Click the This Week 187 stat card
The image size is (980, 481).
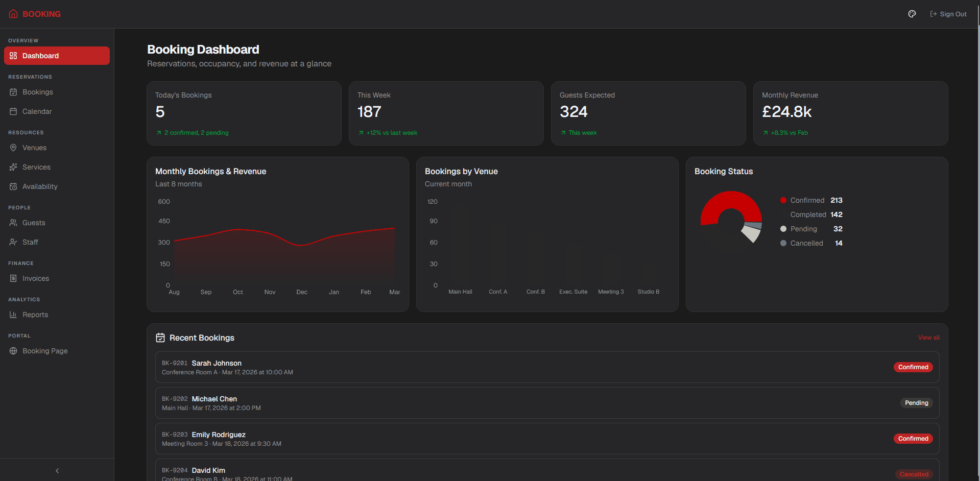[446, 113]
